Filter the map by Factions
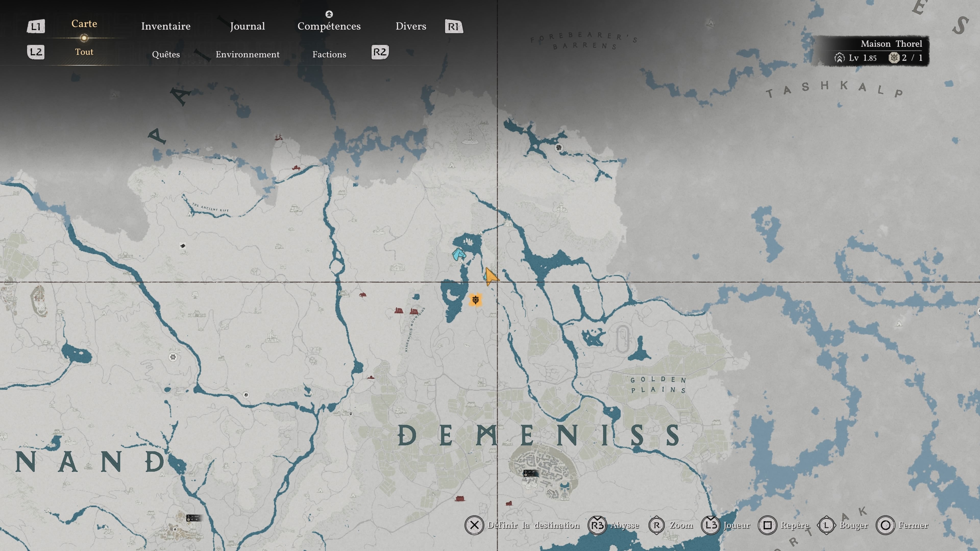This screenshot has width=980, height=551. point(329,54)
